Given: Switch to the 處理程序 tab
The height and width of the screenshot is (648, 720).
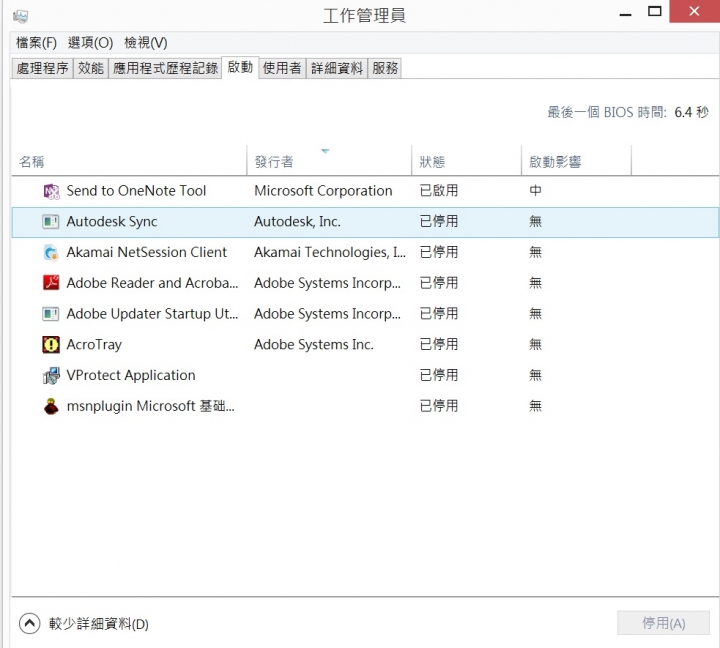Looking at the screenshot, I should [x=42, y=68].
